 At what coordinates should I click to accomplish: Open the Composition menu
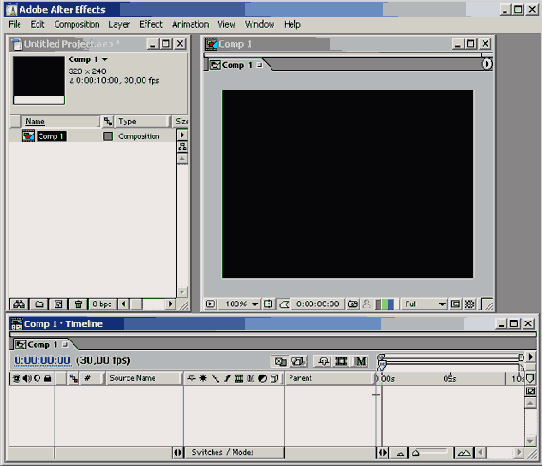tap(77, 25)
